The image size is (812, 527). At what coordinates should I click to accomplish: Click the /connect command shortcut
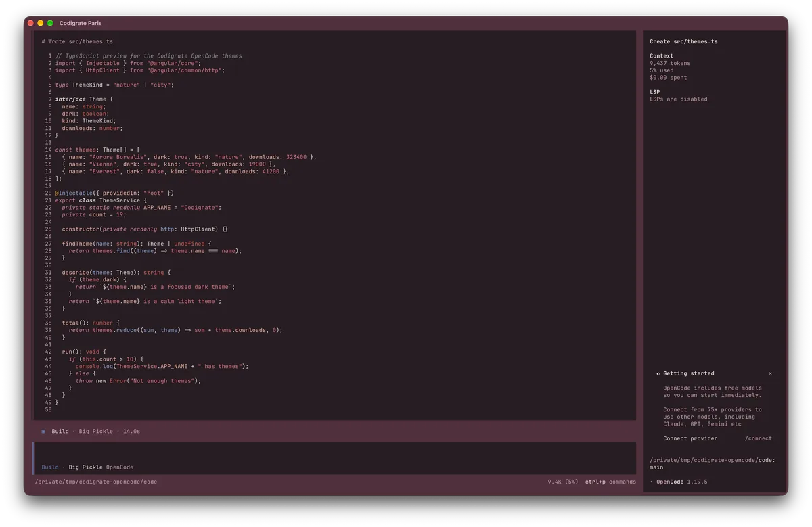coord(759,438)
